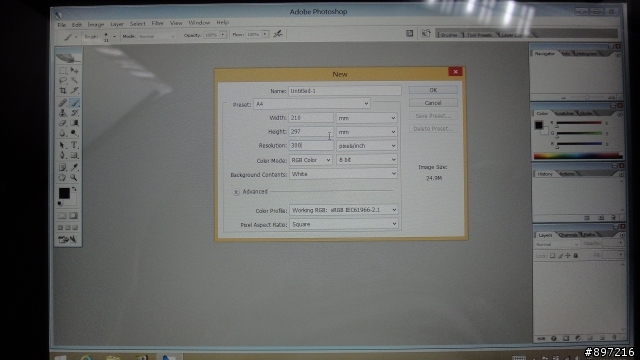The height and width of the screenshot is (360, 640).
Task: Open the Color Profile dropdown
Action: coord(343,210)
